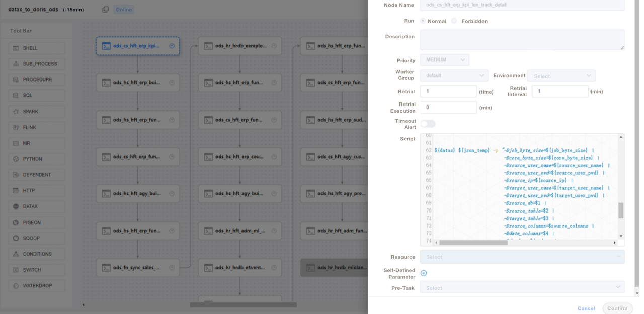Select the Normal run option
Viewport: 644px width, 314px height.
423,21
